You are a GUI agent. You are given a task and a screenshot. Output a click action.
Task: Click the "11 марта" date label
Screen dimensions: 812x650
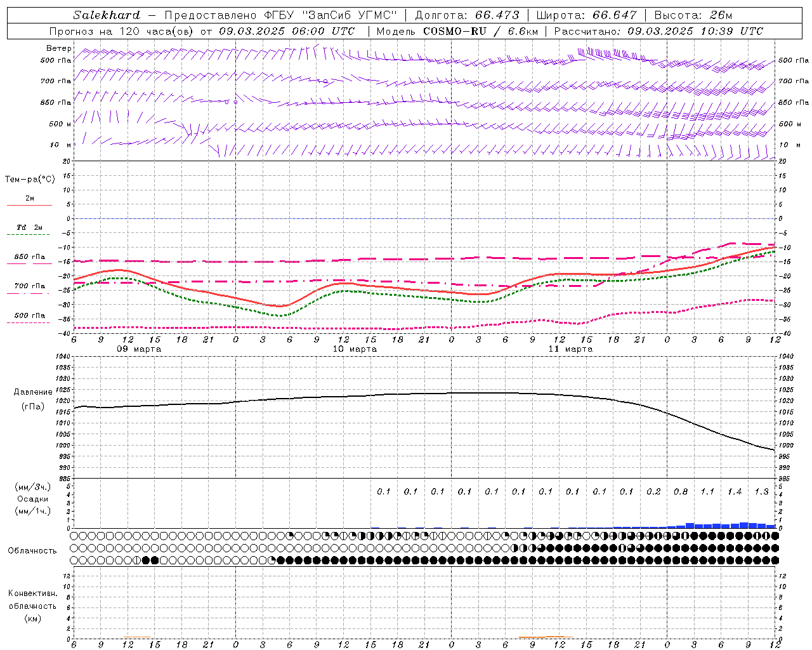coord(570,349)
